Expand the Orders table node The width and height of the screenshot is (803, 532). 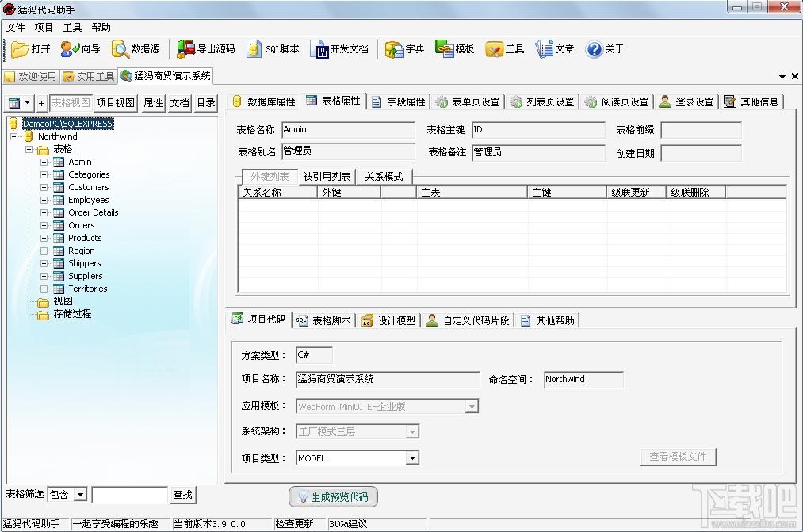click(x=44, y=225)
